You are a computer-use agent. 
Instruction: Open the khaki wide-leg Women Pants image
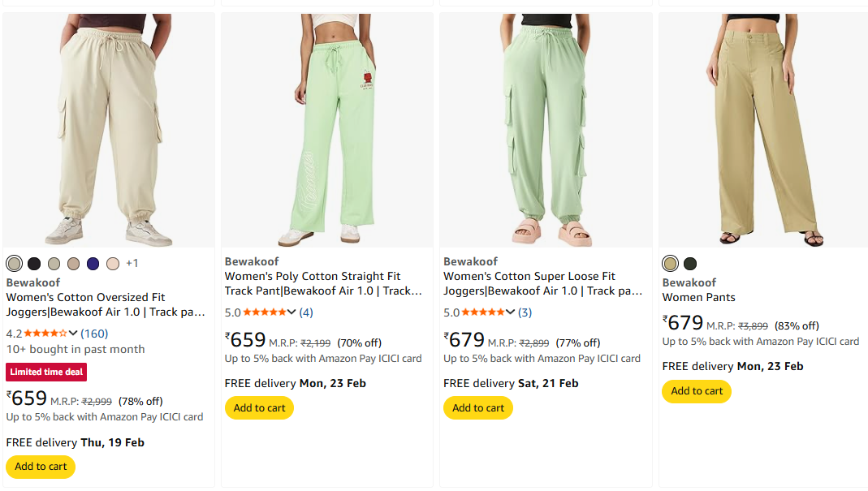click(763, 130)
